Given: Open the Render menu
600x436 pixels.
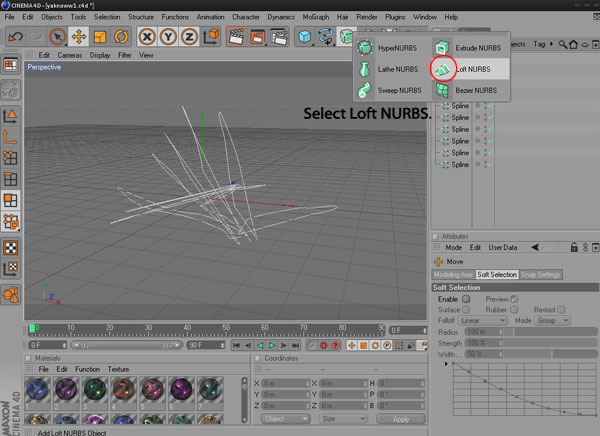Looking at the screenshot, I should pos(367,17).
